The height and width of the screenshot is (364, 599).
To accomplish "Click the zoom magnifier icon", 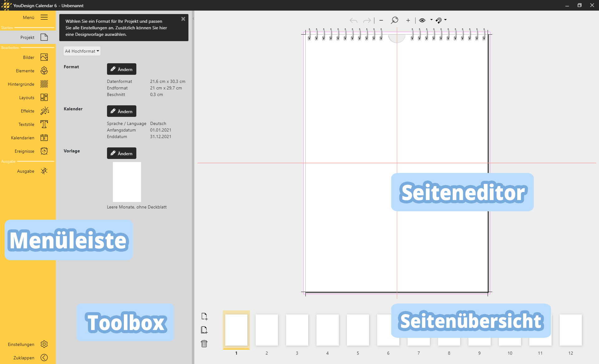I will point(395,20).
